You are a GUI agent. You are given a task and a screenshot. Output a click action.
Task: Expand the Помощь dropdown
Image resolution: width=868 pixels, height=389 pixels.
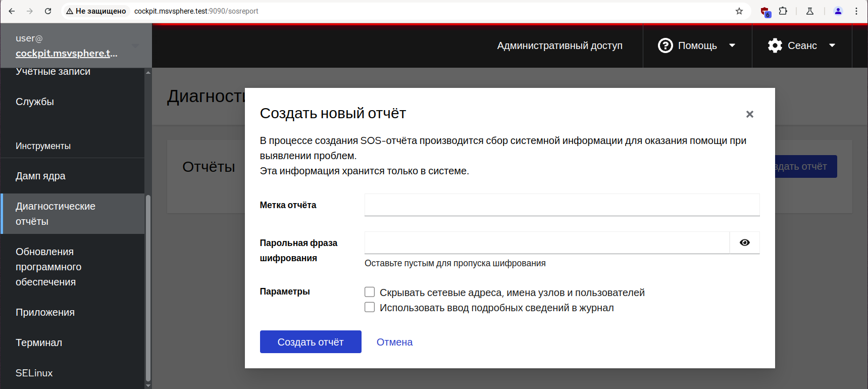click(697, 45)
